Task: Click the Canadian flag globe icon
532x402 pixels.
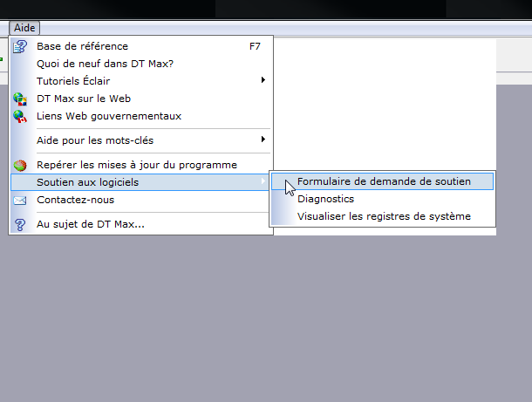Action: tap(20, 116)
